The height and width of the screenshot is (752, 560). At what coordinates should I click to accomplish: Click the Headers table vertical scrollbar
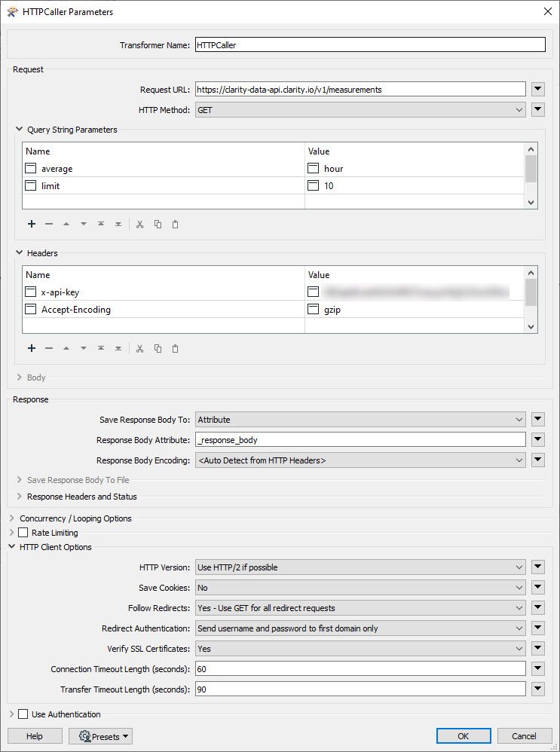tap(531, 292)
